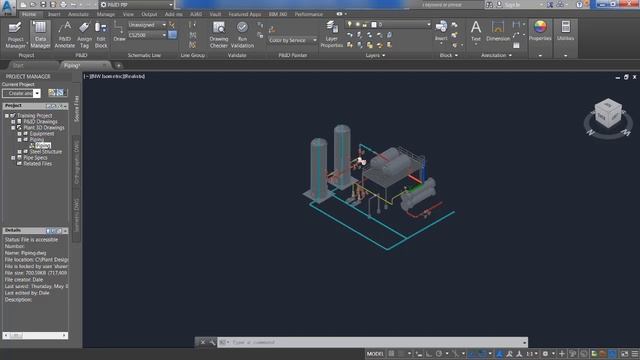Open the Utilities calculator panel
Viewport: 640px width, 360px height.
[565, 31]
